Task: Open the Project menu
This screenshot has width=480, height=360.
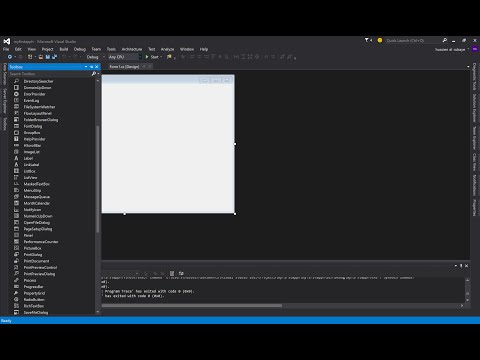Action: coord(47,49)
